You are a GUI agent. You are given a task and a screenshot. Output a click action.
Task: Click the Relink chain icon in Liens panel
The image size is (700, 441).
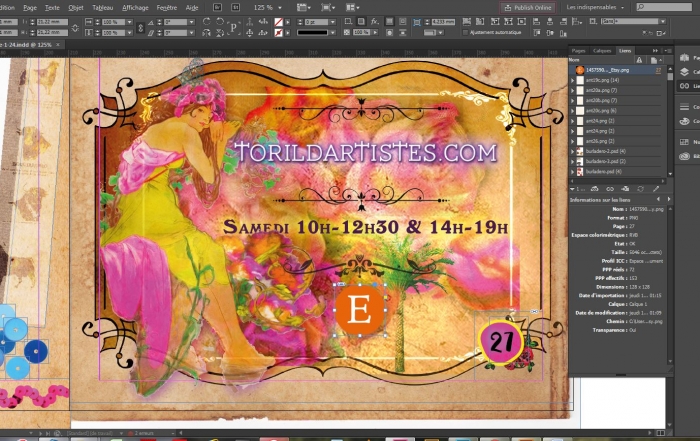[610, 189]
